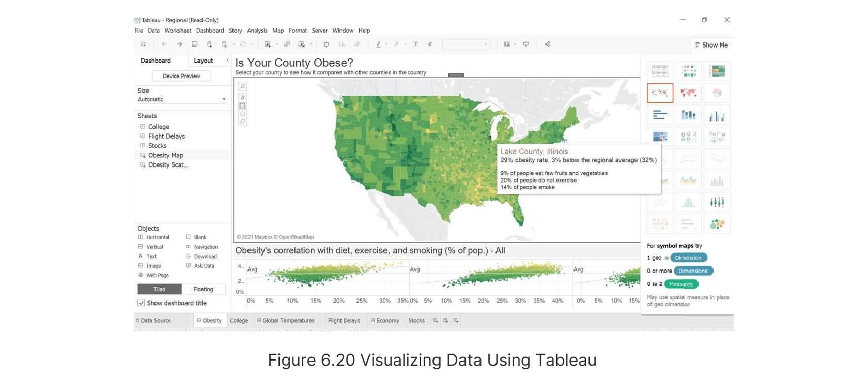Click the new worksheet toolbar icon
The width and height of the screenshot is (868, 390).
point(268,44)
